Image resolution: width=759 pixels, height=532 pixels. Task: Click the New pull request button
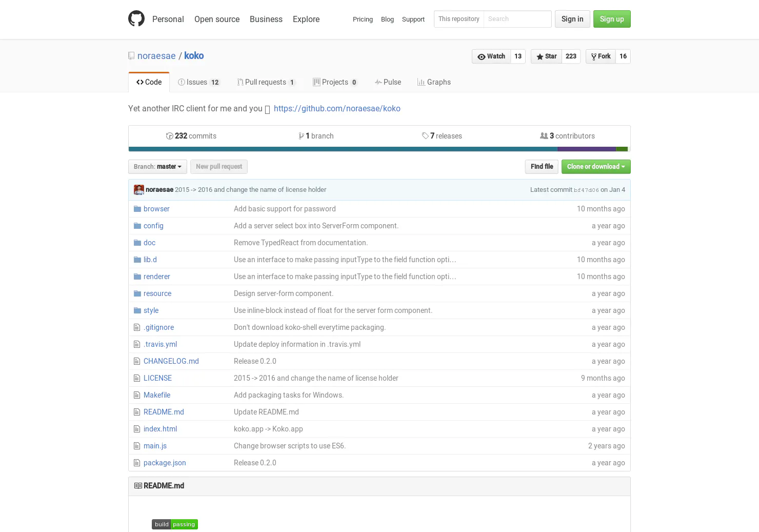pos(219,167)
